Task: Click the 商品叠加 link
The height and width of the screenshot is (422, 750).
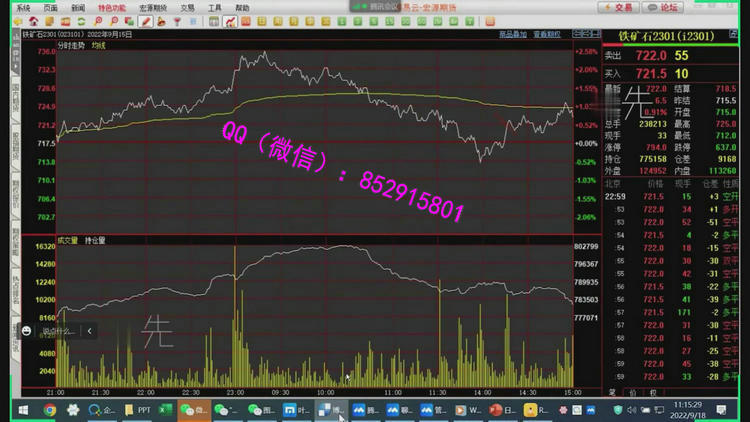Action: (x=512, y=34)
